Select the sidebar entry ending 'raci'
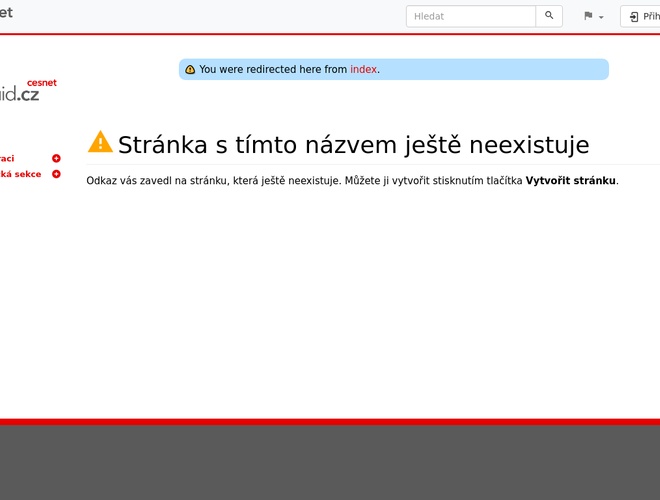Screen dimensions: 660x500 [8, 158]
